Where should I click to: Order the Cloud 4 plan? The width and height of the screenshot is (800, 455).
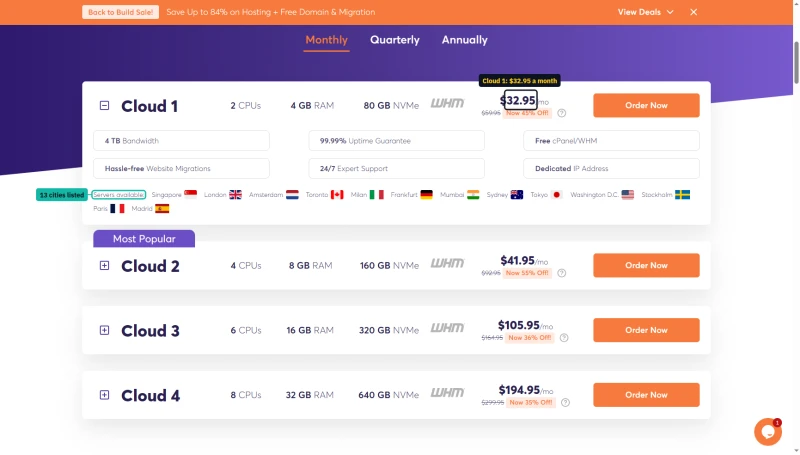tap(646, 395)
